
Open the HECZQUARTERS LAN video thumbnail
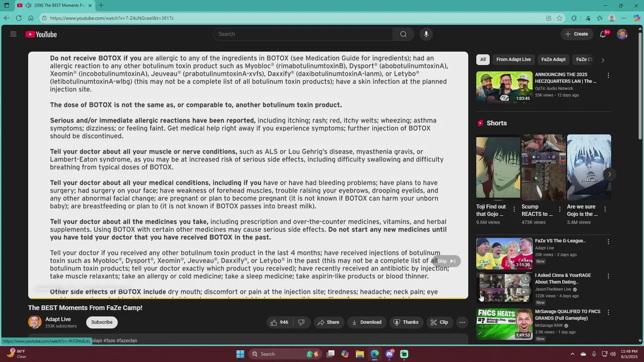coord(504,87)
